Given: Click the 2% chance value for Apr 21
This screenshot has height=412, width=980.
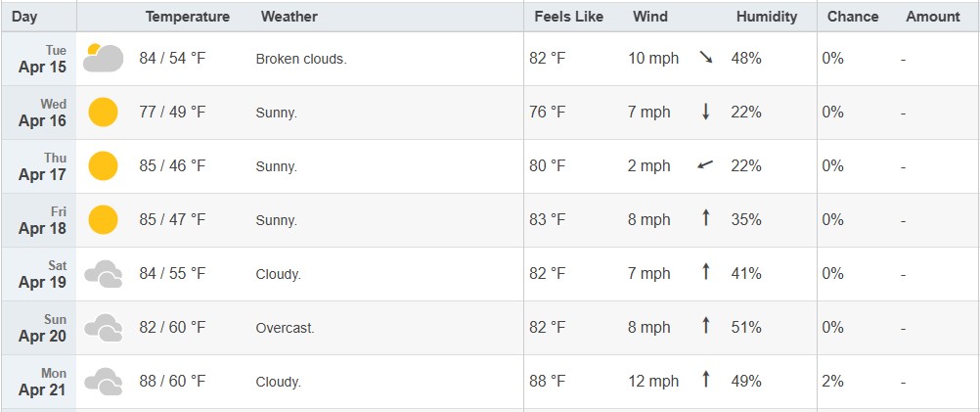Looking at the screenshot, I should pos(833,382).
